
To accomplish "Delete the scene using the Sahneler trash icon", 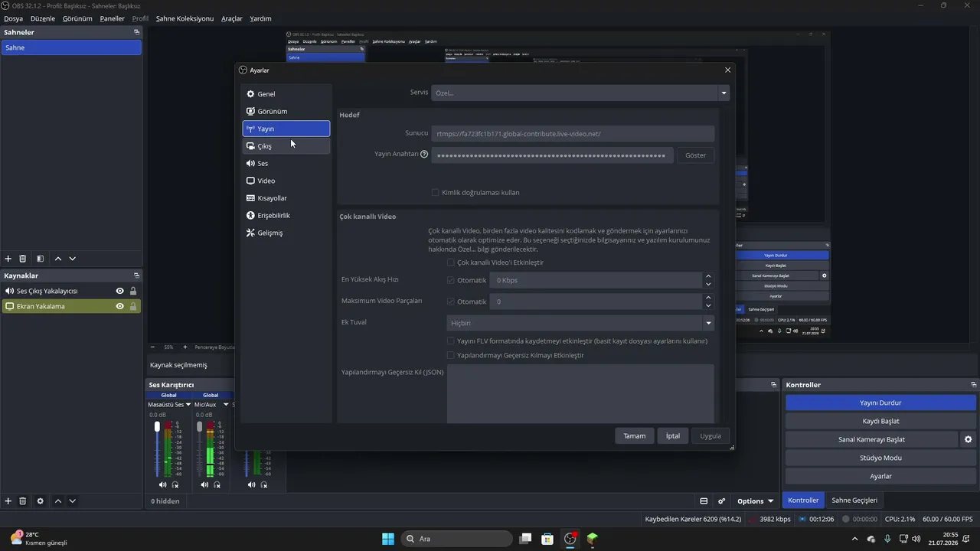I will [x=23, y=259].
